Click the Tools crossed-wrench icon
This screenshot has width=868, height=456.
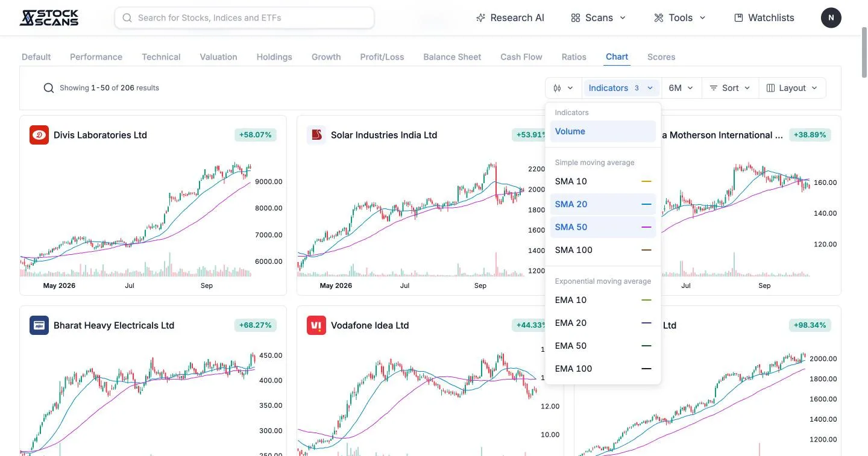tap(659, 18)
